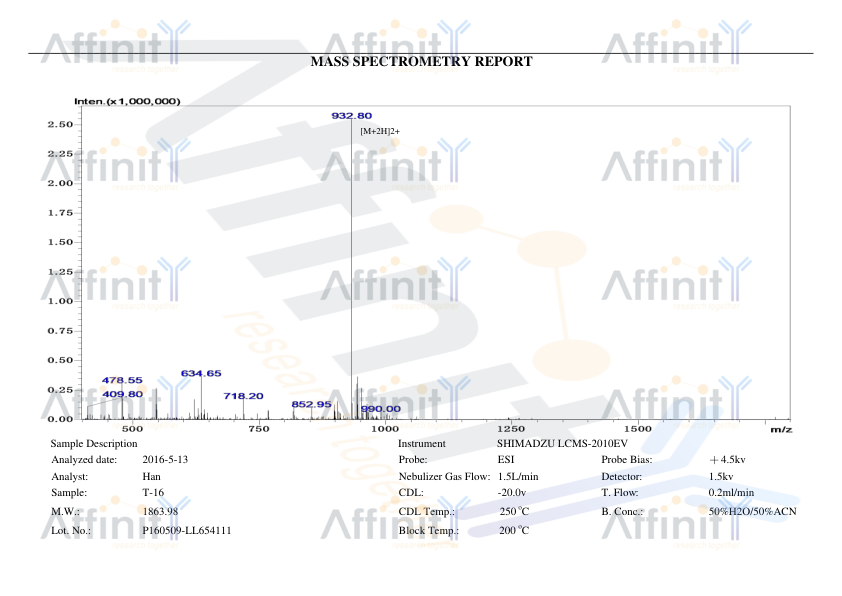This screenshot has width=842, height=596.
Task: Click the 718.20 peak label
Action: click(244, 396)
